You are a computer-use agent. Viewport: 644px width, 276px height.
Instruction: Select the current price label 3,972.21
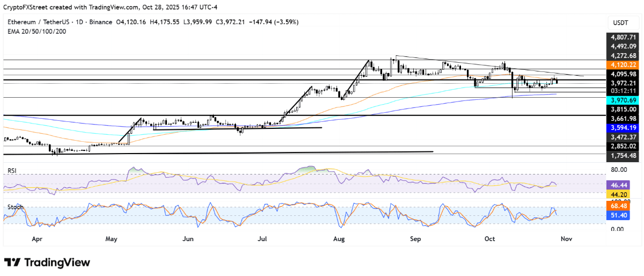[x=623, y=83]
